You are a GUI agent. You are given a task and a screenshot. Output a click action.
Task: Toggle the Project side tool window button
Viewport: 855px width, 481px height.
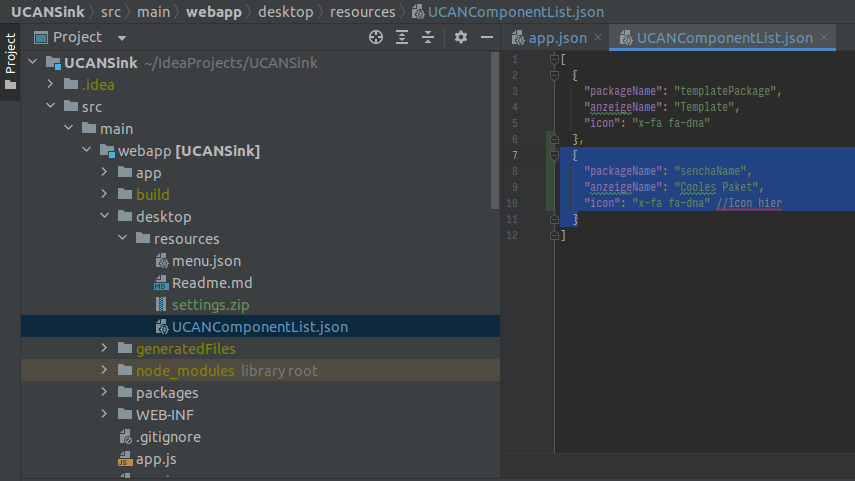coord(10,61)
